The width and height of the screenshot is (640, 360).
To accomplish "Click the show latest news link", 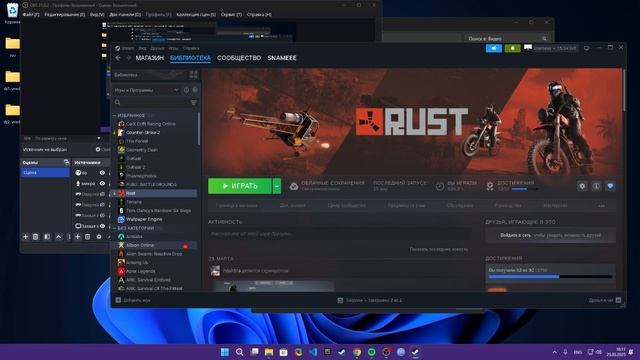I will point(439,249).
